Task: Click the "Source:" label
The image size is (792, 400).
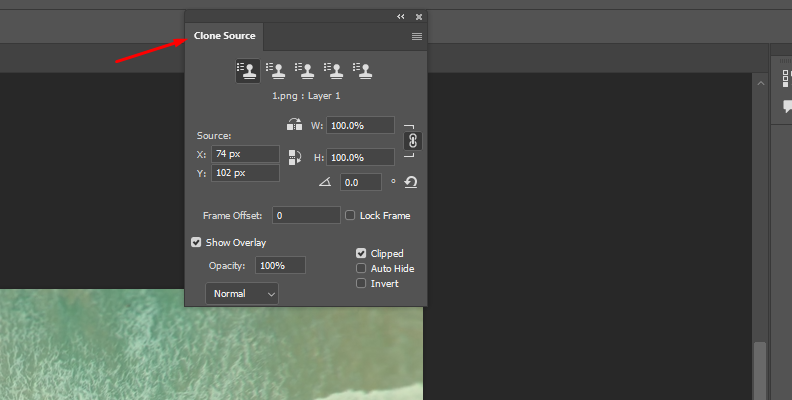Action: 214,136
